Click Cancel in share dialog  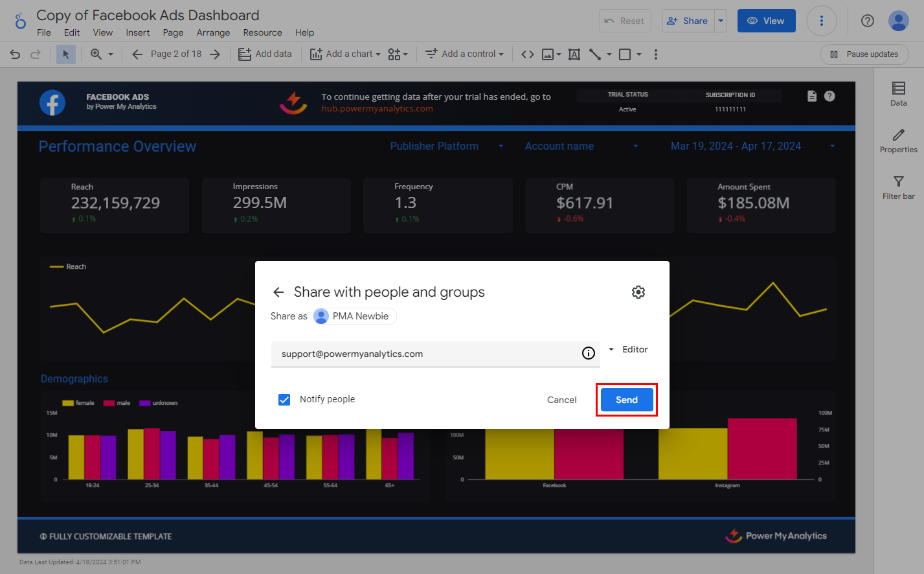(x=561, y=400)
